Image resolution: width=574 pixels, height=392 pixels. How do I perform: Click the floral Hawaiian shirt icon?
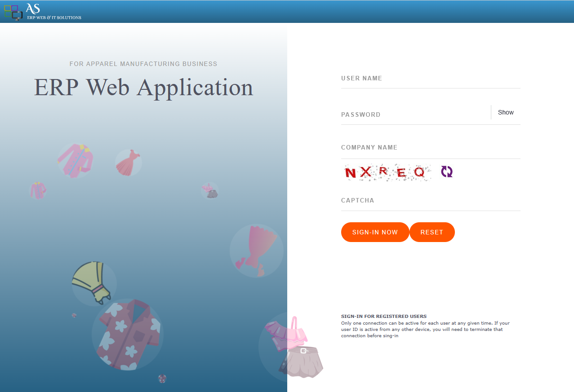click(128, 335)
